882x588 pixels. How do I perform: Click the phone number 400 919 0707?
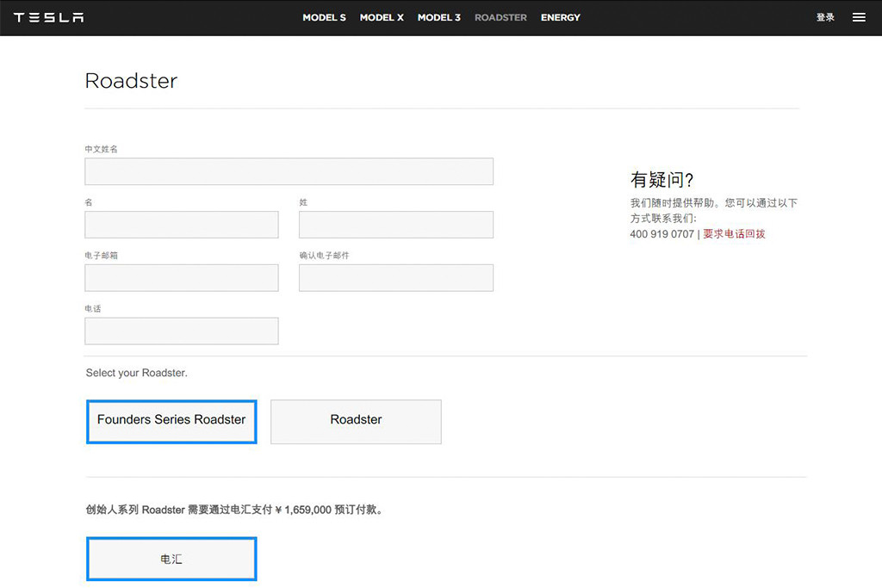coord(662,234)
